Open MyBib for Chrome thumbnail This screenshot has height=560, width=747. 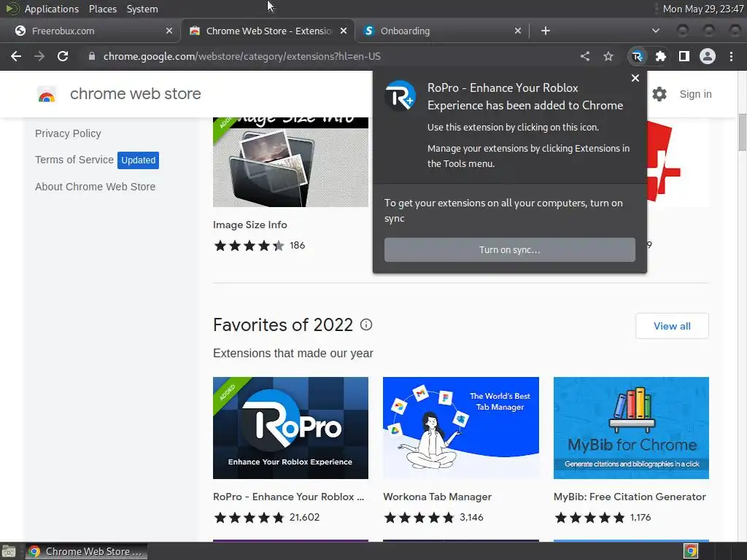pos(631,428)
